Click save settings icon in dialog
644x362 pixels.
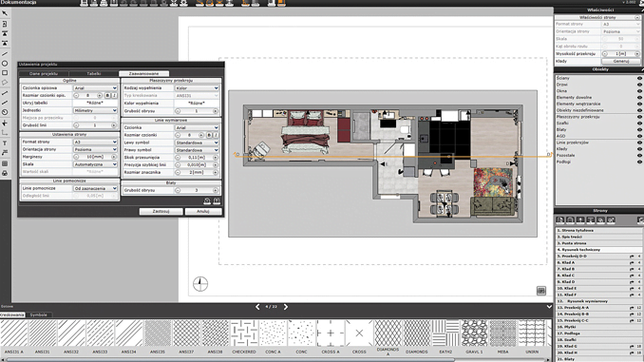click(x=217, y=200)
